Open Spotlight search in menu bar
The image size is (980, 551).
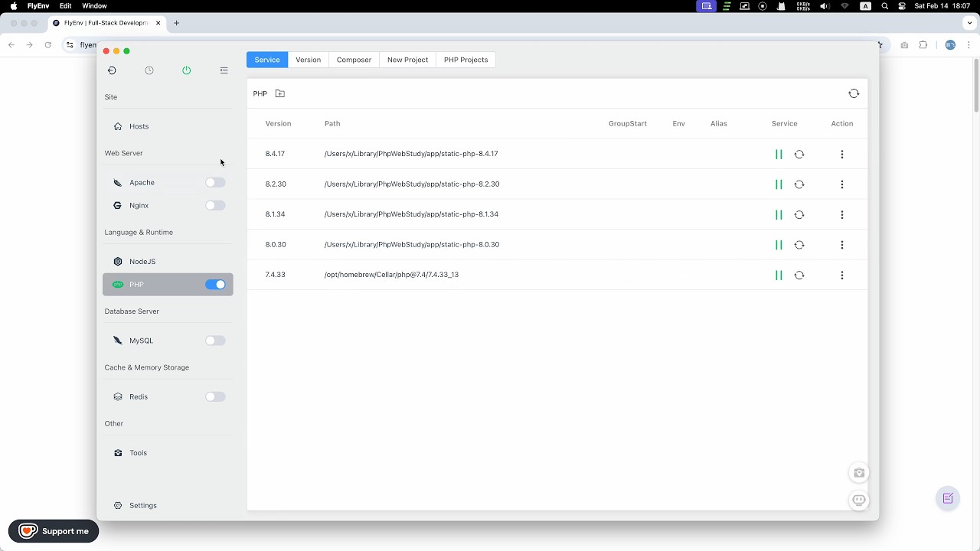pyautogui.click(x=885, y=6)
